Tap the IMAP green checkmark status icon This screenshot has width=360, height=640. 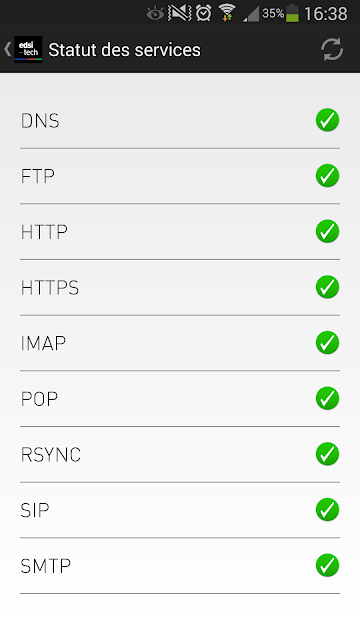327,342
